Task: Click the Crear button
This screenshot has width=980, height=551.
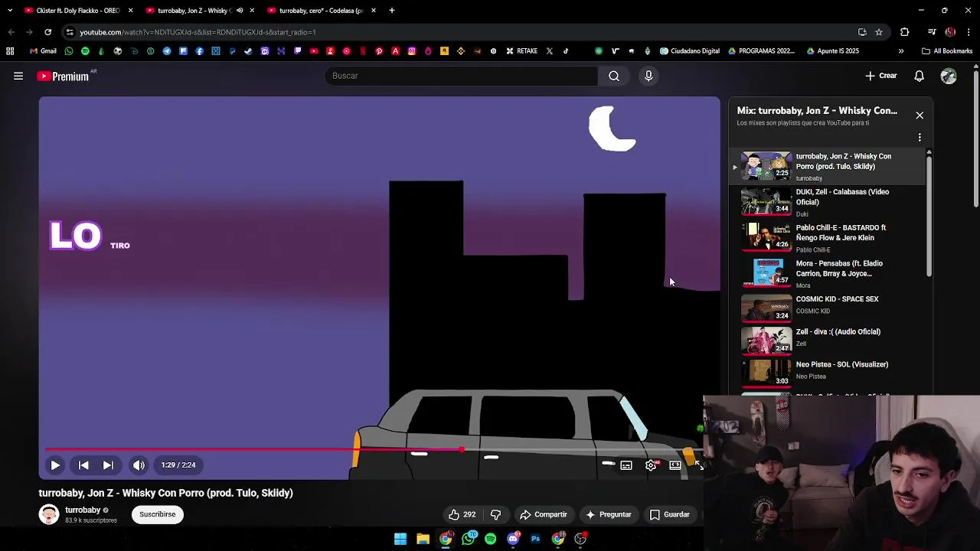Action: [881, 76]
